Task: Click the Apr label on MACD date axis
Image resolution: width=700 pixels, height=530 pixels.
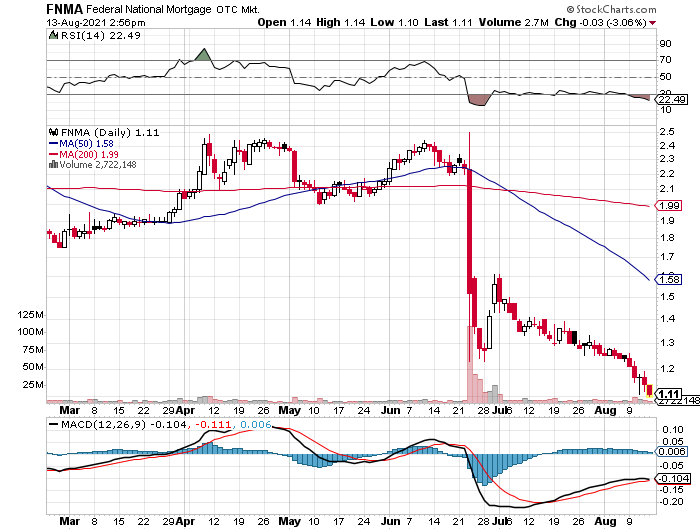Action: coord(185,521)
